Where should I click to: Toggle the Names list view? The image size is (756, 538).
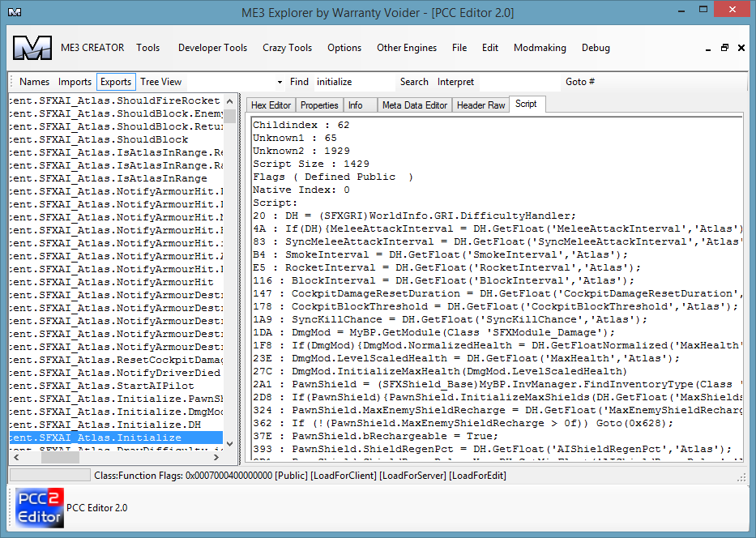[x=34, y=82]
